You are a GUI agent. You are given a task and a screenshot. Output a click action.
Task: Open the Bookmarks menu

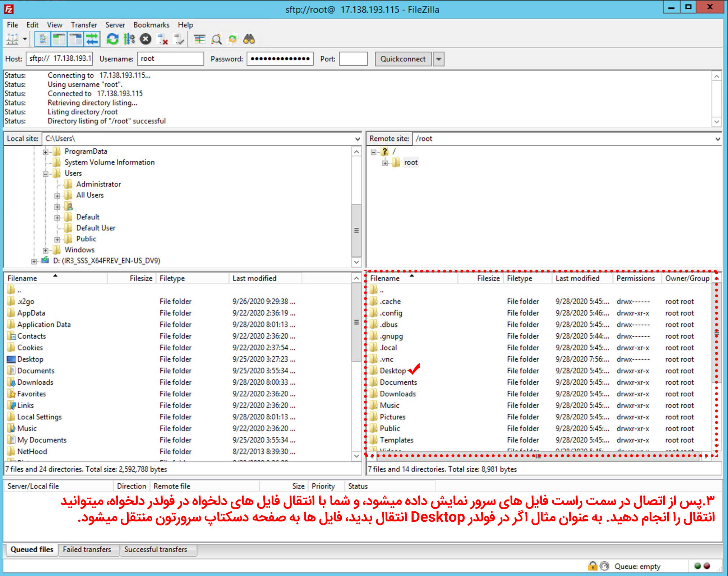[x=151, y=25]
